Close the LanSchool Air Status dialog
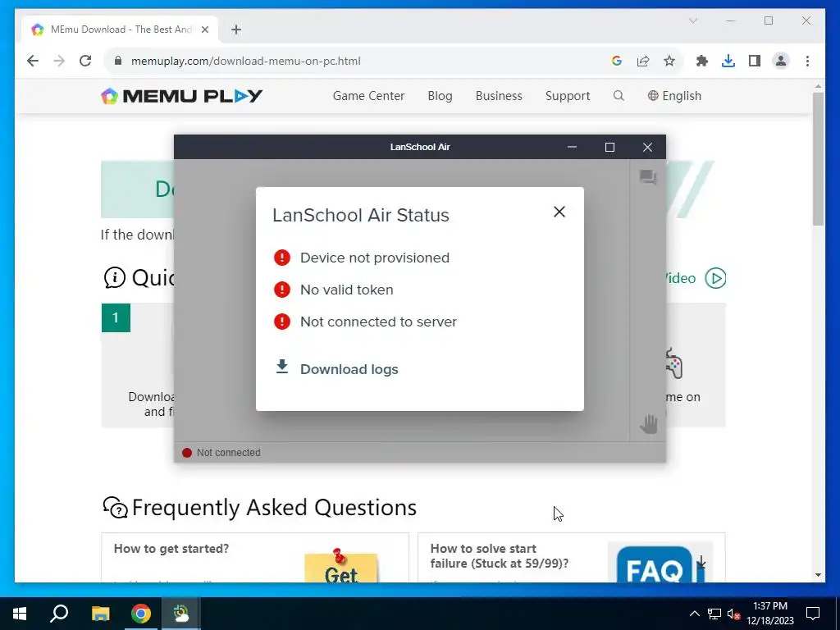The height and width of the screenshot is (630, 840). click(x=559, y=212)
